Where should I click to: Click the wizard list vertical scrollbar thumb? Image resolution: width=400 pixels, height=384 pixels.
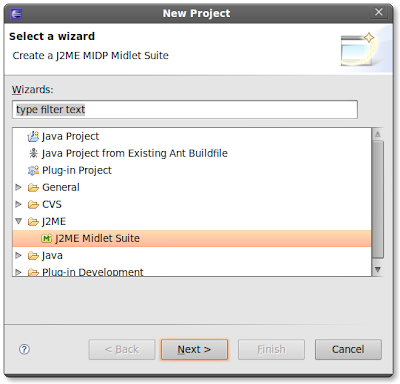pos(378,199)
